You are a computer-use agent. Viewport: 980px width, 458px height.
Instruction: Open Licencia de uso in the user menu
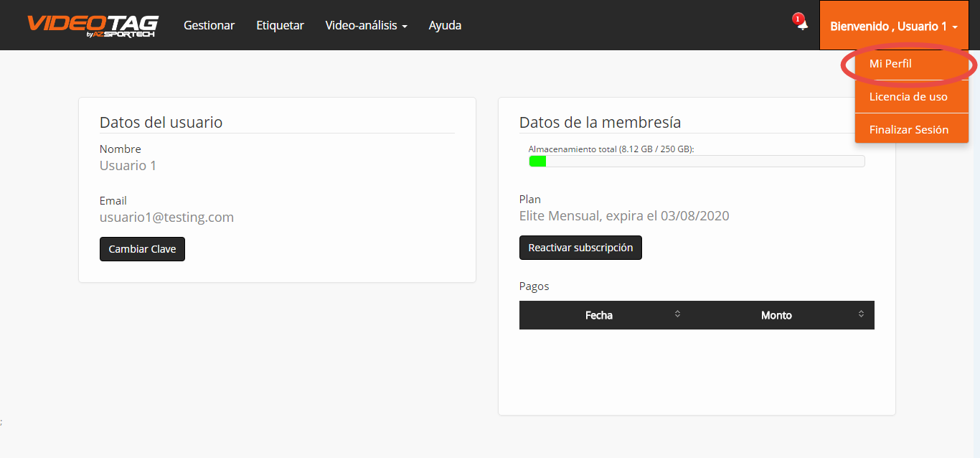click(908, 97)
